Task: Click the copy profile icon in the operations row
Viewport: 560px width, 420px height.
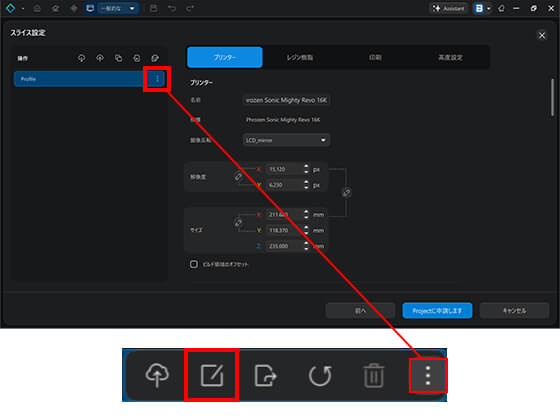Action: coord(118,58)
